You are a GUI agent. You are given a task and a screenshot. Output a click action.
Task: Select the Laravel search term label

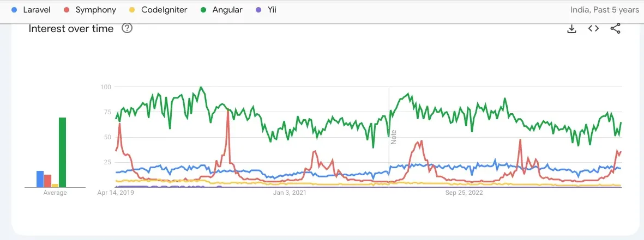(x=37, y=9)
